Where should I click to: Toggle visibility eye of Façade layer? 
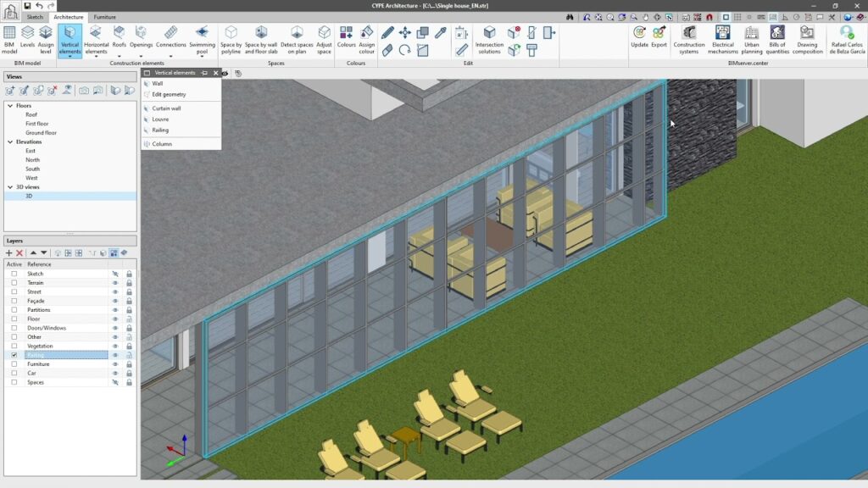115,301
